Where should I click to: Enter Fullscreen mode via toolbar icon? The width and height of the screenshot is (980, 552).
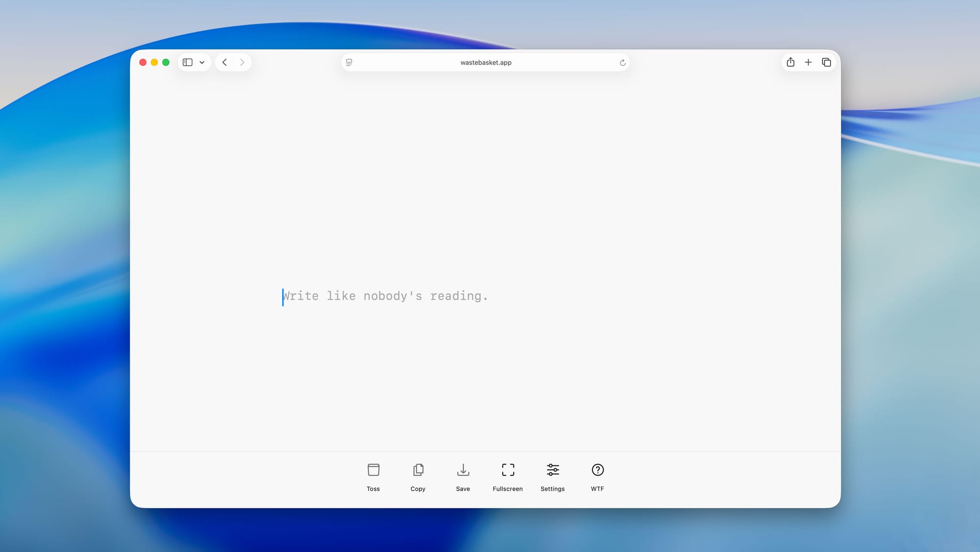pyautogui.click(x=508, y=470)
